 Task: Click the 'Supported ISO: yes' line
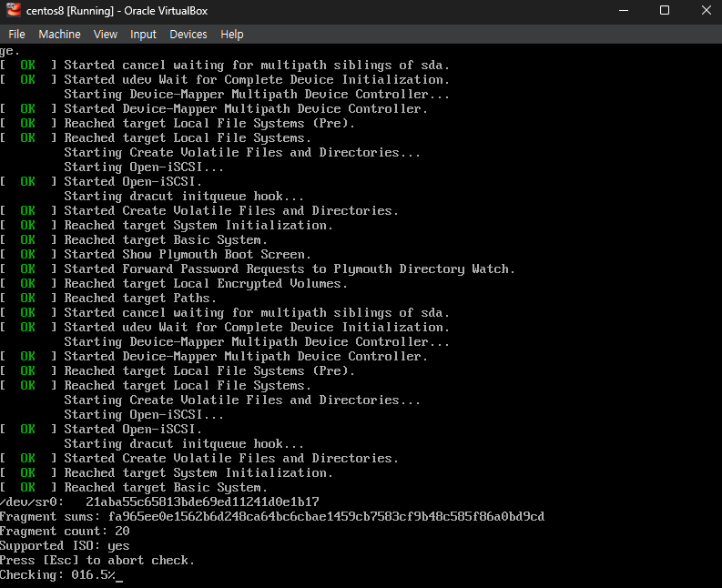pyautogui.click(x=65, y=545)
